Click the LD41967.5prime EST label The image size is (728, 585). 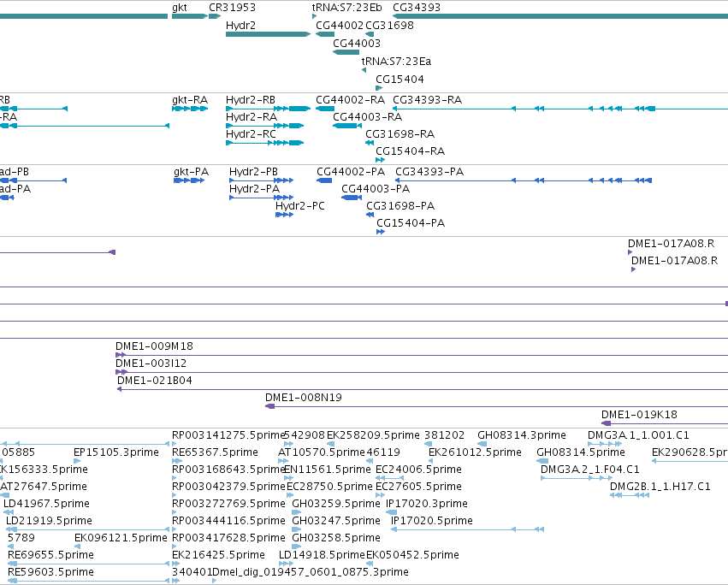46,504
